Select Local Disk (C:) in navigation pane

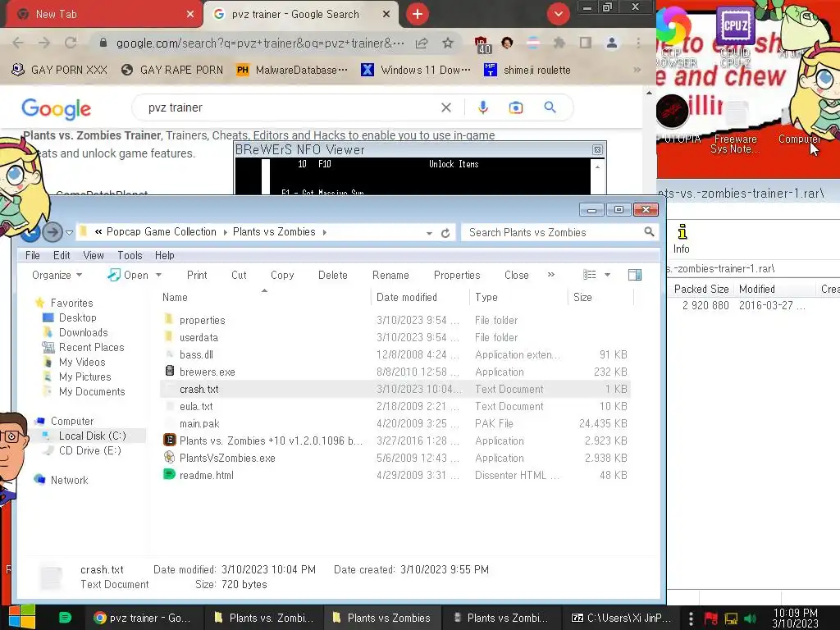point(92,436)
